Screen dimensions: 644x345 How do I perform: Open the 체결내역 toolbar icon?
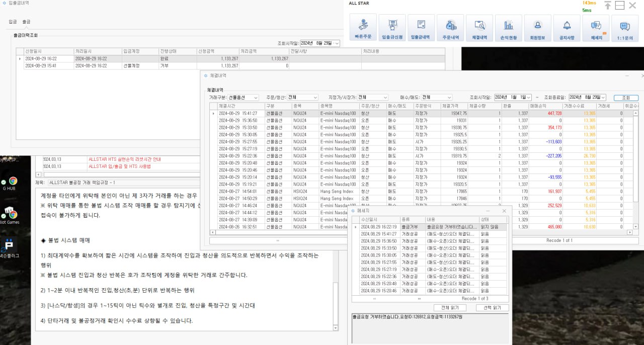(x=479, y=28)
